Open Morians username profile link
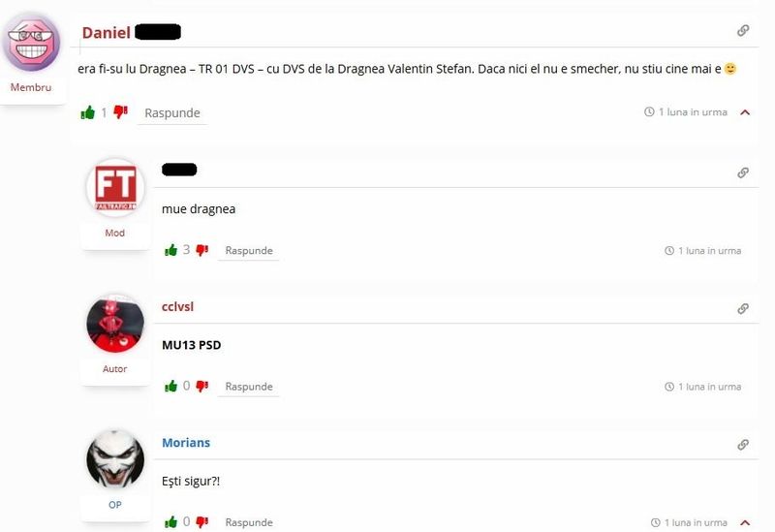 pyautogui.click(x=186, y=443)
